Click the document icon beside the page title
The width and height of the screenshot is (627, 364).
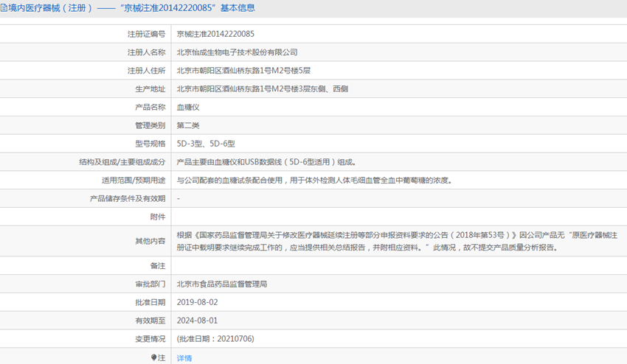4,8
